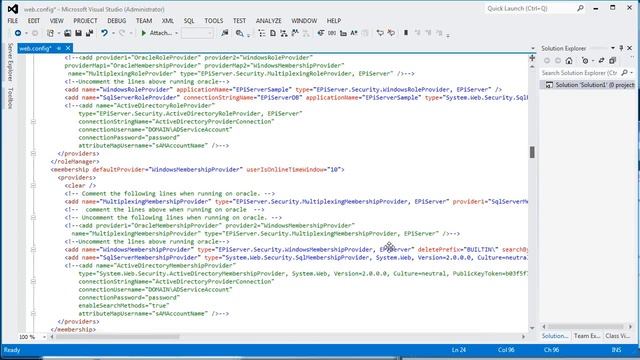Click the Navigate Backward toolbar icon
640x360 pixels.
pos(18,33)
